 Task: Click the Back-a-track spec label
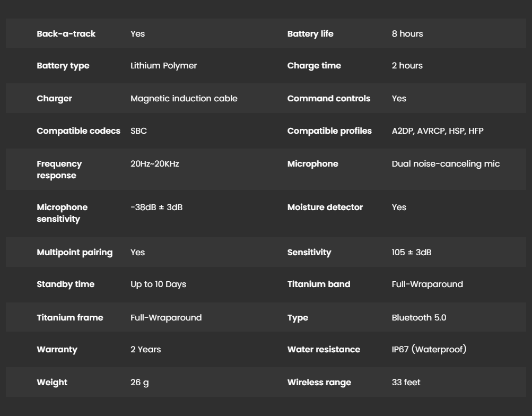(x=66, y=33)
